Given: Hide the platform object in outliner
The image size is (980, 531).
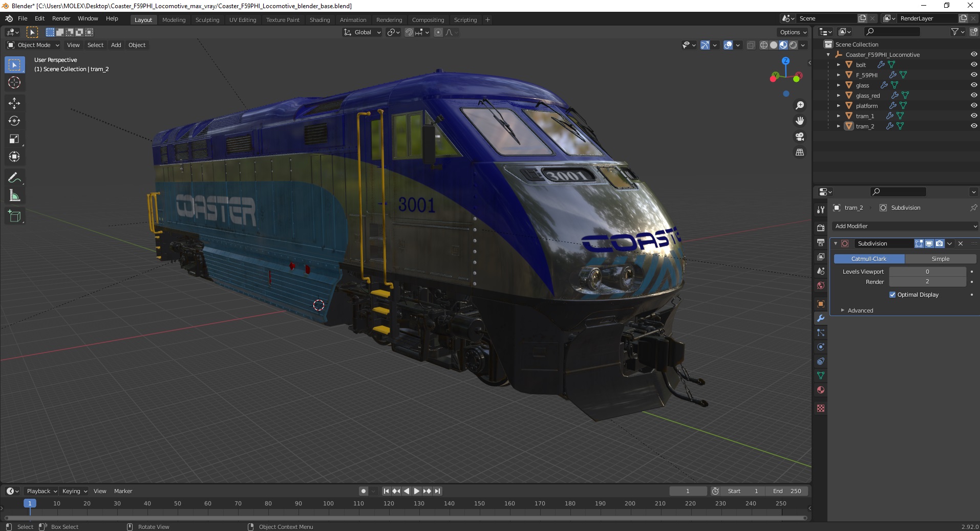Looking at the screenshot, I should click(973, 105).
